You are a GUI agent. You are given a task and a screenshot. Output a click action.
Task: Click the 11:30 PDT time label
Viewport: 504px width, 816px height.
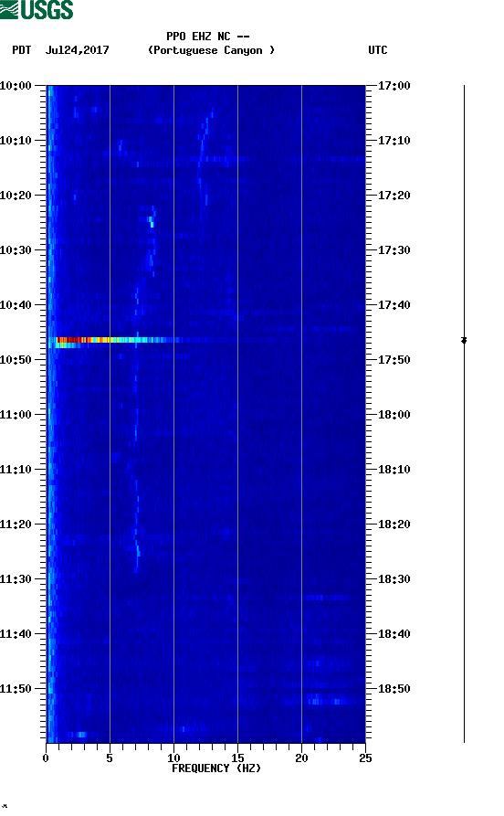[16, 578]
